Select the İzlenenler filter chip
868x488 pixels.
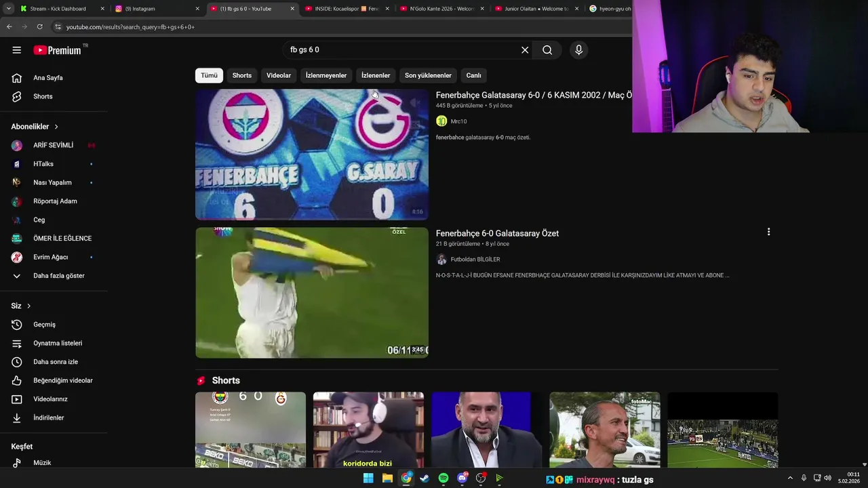click(376, 75)
